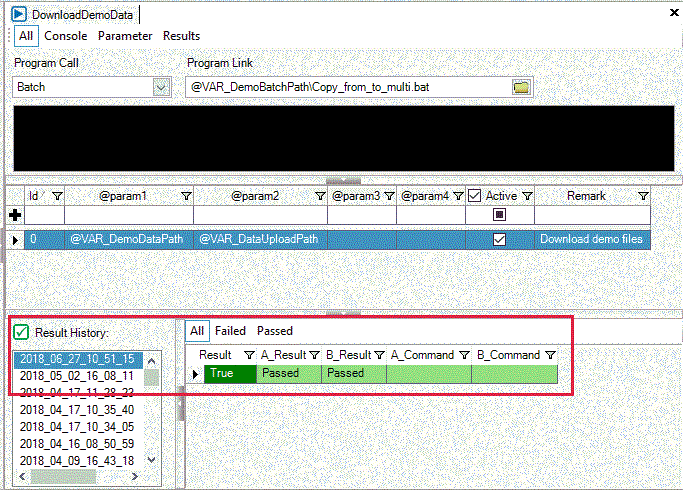Image resolution: width=683 pixels, height=490 pixels.
Task: Click the @VAR_DataUploadPath cell
Action: 260,240
